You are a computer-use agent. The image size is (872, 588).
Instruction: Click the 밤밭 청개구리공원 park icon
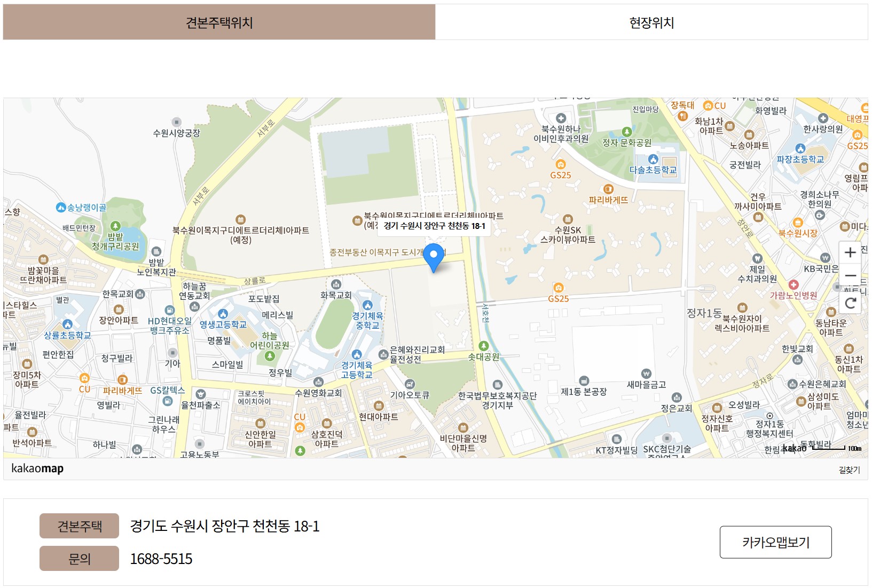[115, 226]
